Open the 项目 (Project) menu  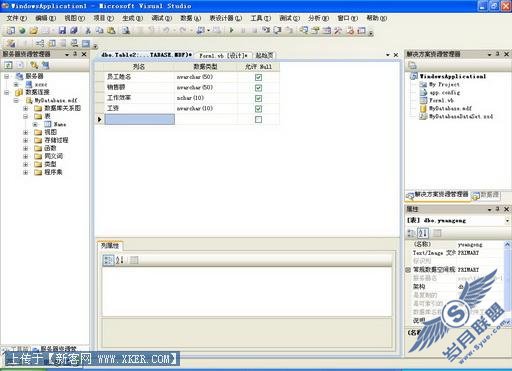click(103, 18)
